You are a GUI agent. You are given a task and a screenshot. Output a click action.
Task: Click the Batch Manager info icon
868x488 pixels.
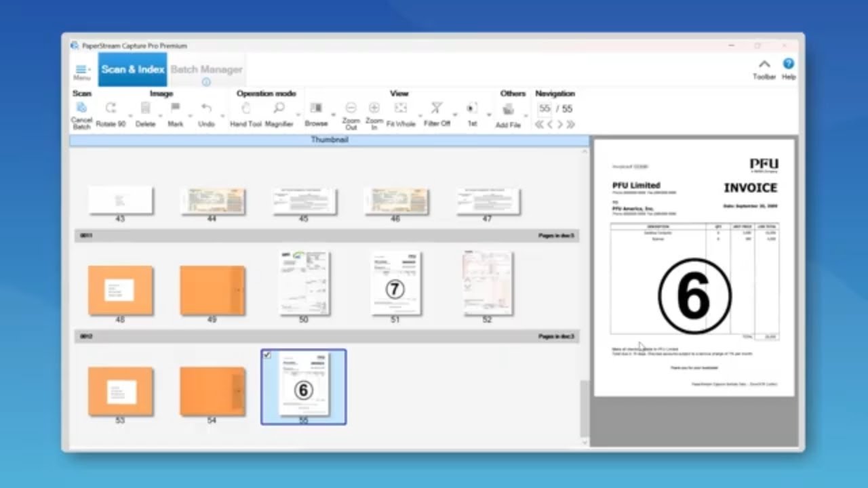206,82
